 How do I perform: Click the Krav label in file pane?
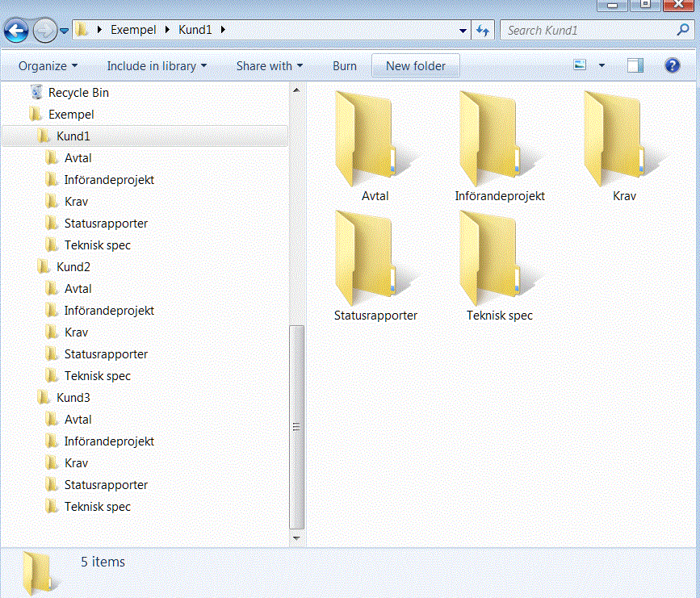click(624, 196)
